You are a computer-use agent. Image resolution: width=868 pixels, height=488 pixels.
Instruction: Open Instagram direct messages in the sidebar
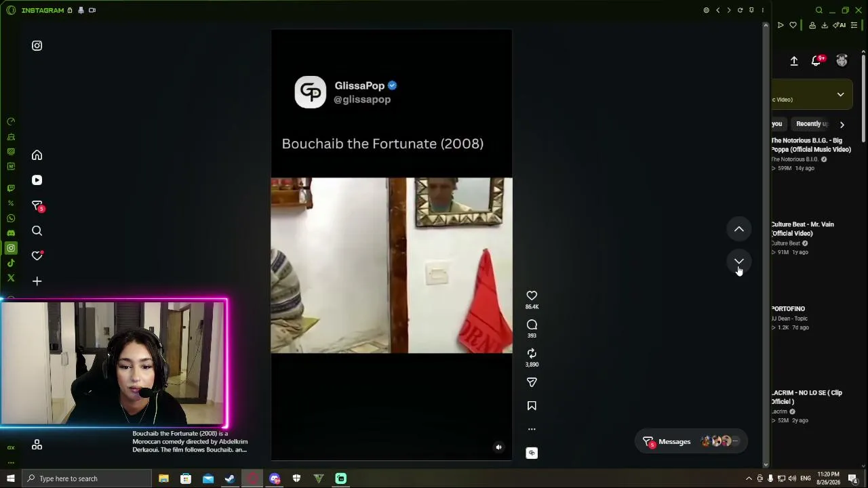click(x=37, y=205)
